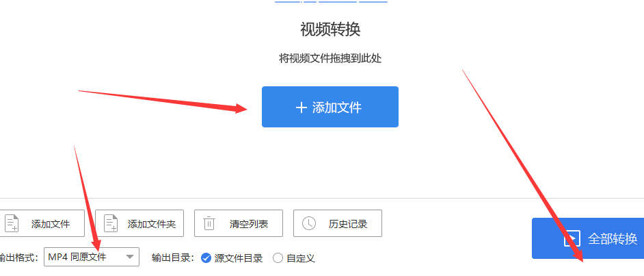Click the 添加文件 label in the bottom toolbar

51,224
